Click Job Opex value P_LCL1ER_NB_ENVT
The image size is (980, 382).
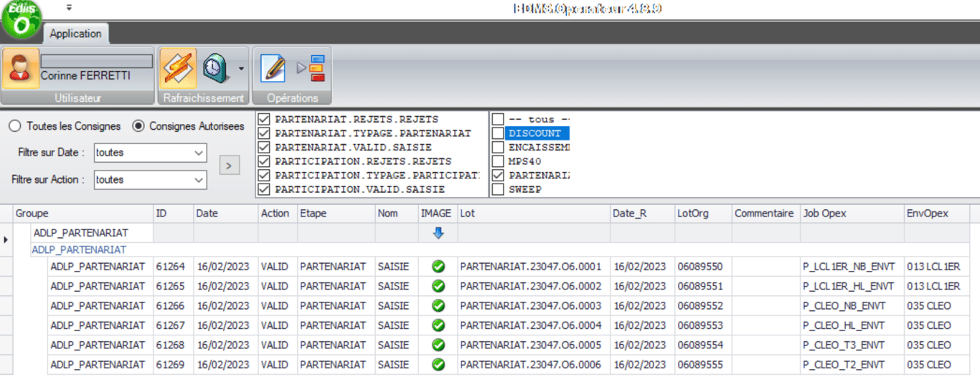coord(849,267)
